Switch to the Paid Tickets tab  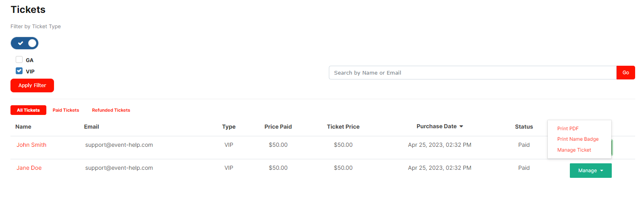coord(66,110)
